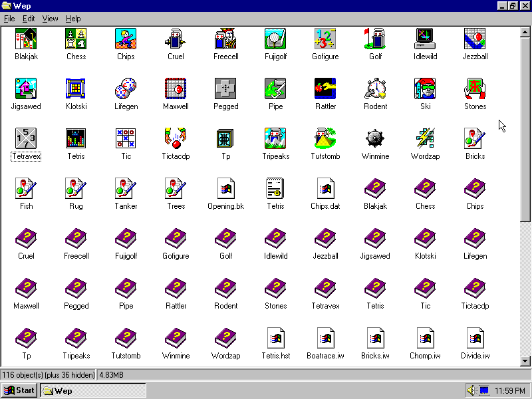Select the Tetris game icon with colored blocks
The image size is (532, 399).
tap(76, 138)
